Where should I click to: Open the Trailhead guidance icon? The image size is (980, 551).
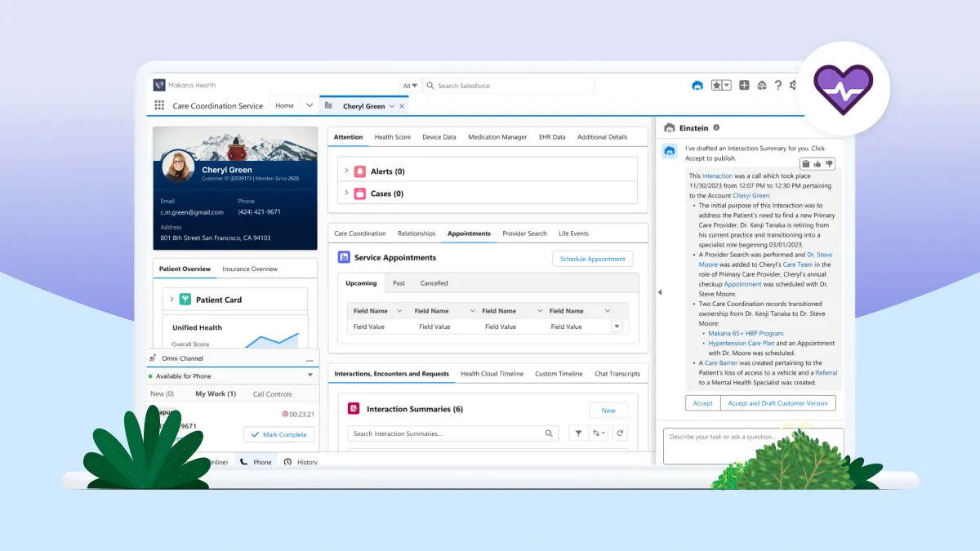tap(762, 85)
